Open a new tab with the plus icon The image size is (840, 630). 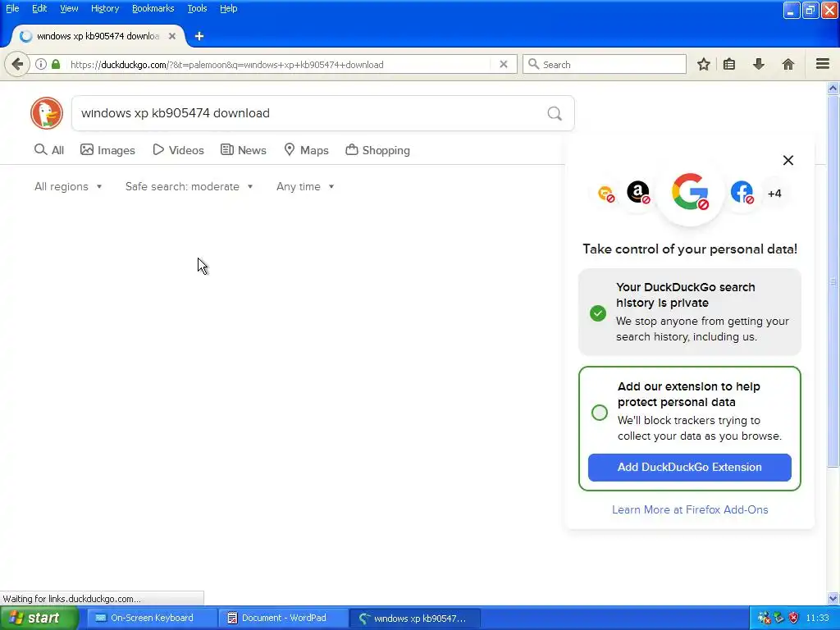tap(199, 36)
